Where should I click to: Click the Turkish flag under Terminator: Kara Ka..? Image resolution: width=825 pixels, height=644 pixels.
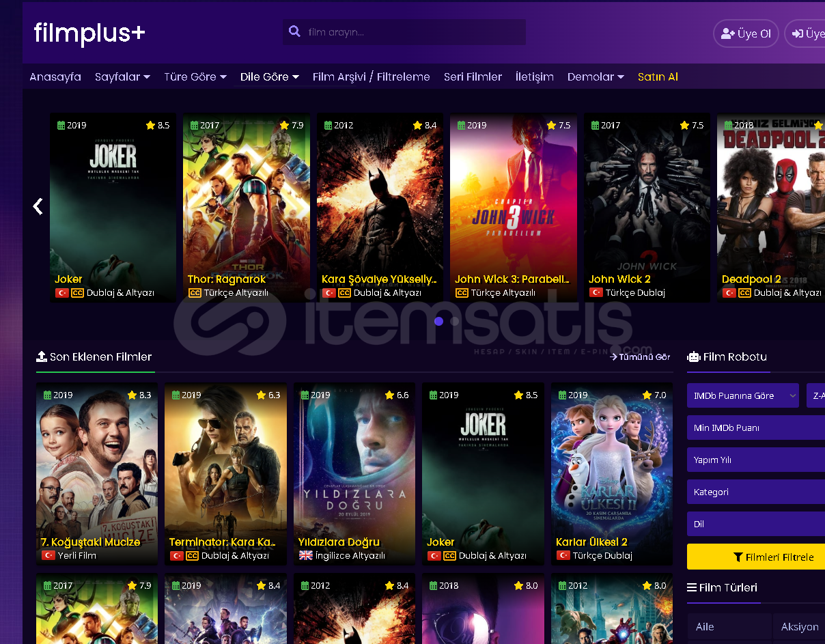(x=176, y=555)
